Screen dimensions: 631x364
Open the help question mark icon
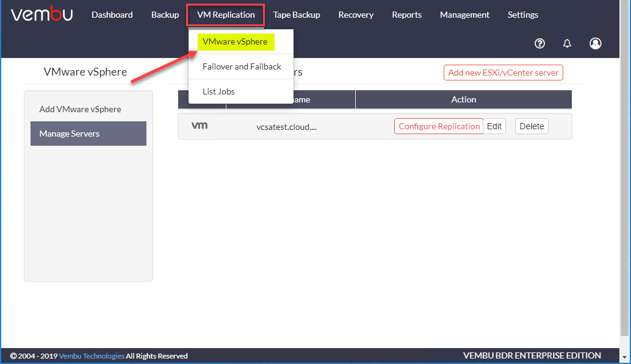click(x=539, y=43)
